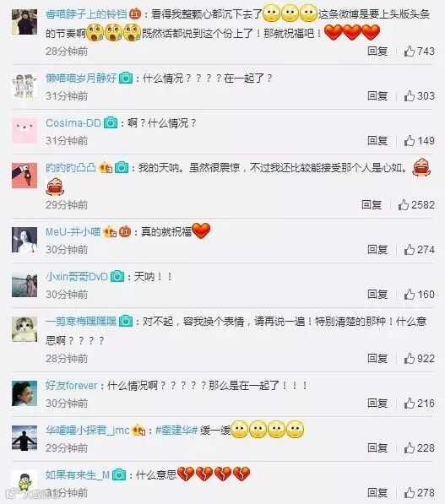Reply to 懒喵喵岁月静好's comment
This screenshot has width=445, height=504.
377,95
